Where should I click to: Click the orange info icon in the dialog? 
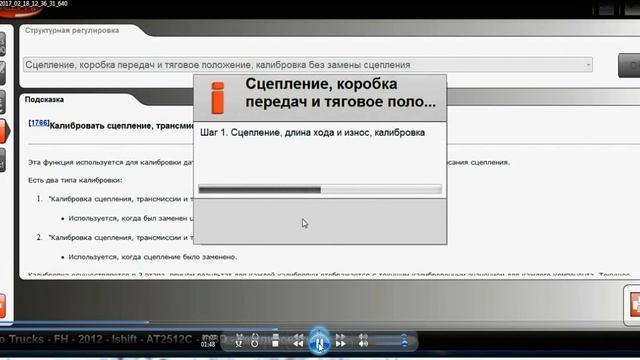218,98
